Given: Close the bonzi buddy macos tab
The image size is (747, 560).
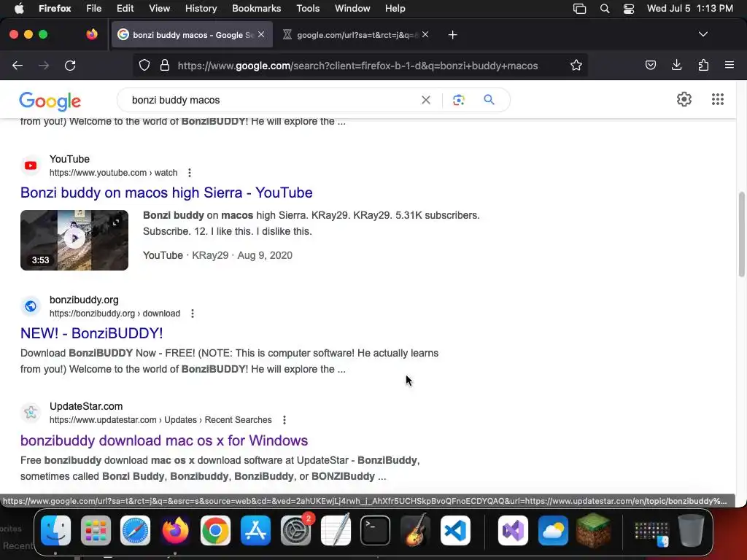Looking at the screenshot, I should pyautogui.click(x=261, y=34).
